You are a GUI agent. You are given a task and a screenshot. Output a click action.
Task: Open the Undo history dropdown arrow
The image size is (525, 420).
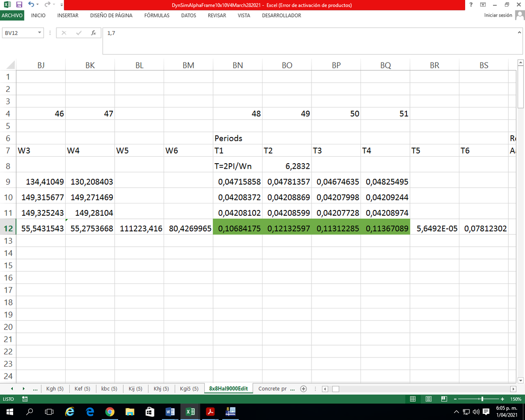38,5
